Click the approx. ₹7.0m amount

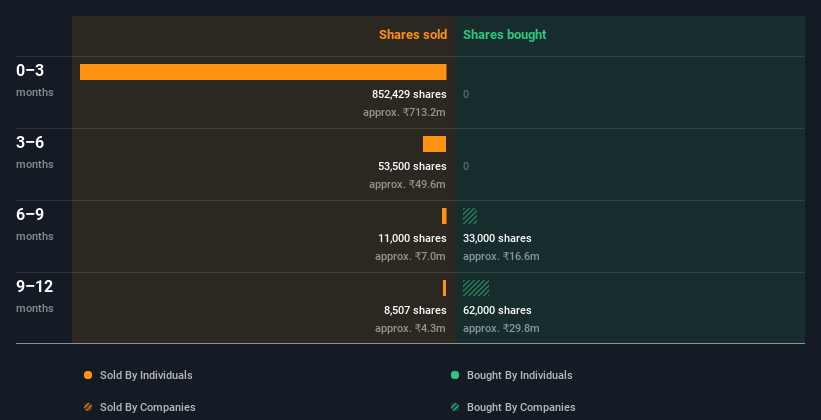410,256
